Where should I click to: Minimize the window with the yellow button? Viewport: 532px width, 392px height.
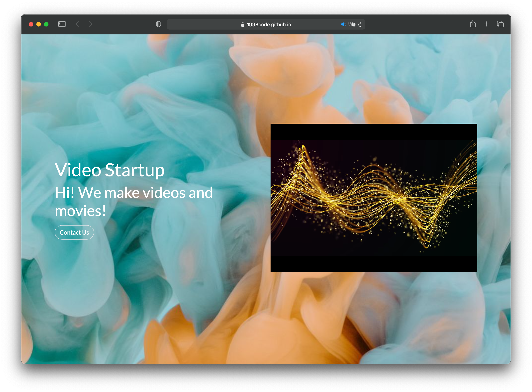coord(39,24)
